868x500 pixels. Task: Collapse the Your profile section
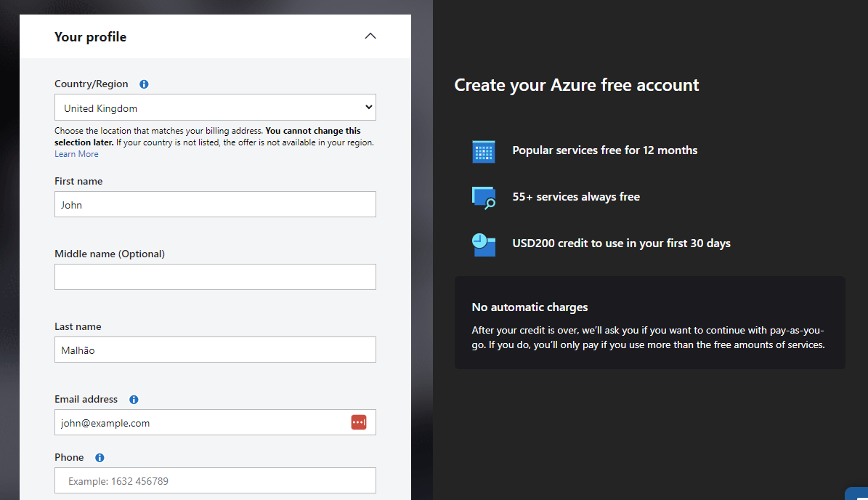click(x=370, y=36)
